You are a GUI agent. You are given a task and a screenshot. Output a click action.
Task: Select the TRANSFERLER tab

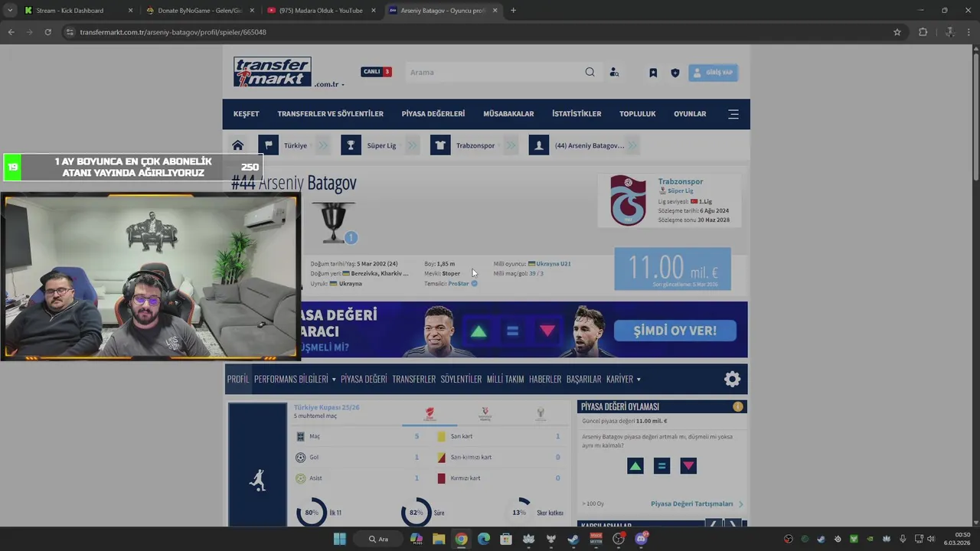click(413, 379)
